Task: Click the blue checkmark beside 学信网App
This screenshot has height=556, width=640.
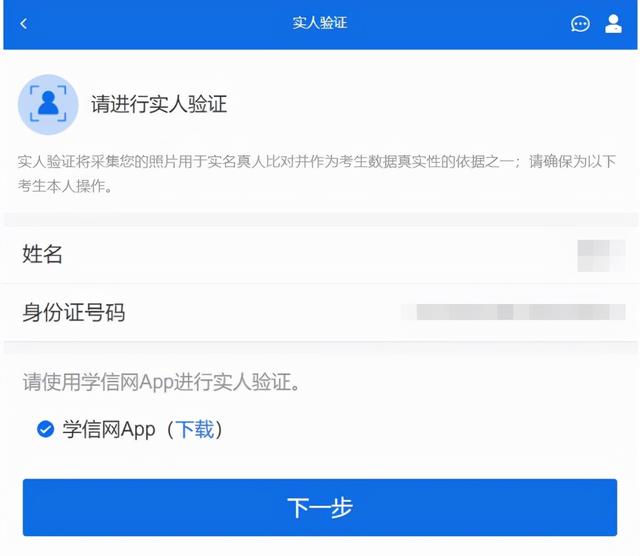Action: click(x=45, y=429)
